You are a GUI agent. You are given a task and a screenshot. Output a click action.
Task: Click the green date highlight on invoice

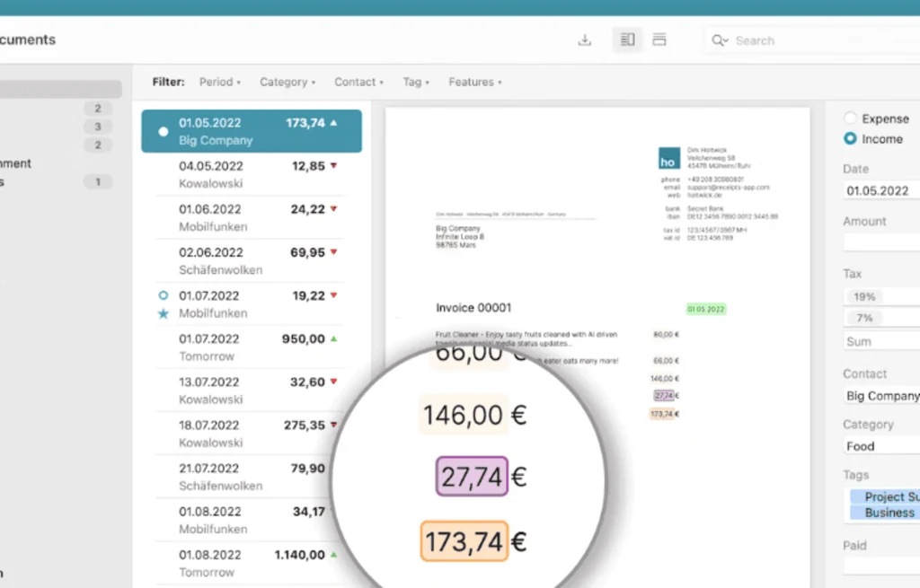coord(706,309)
